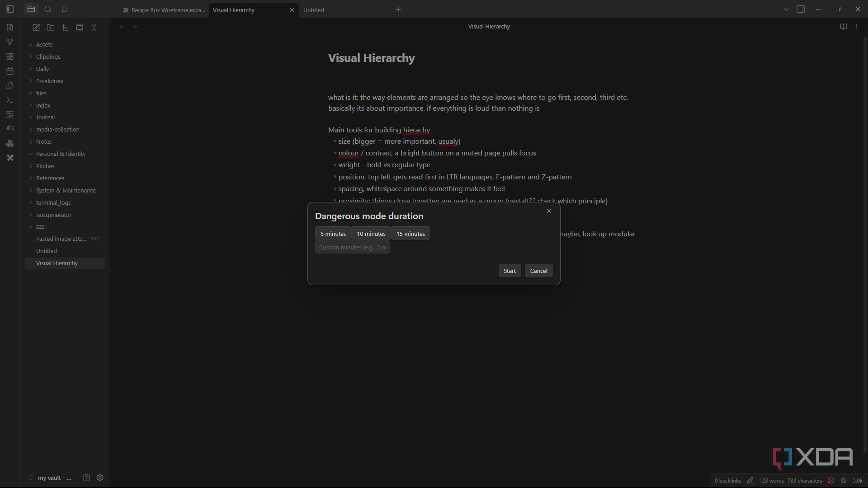
Task: Create a new note with pencil icon
Action: coord(36,28)
